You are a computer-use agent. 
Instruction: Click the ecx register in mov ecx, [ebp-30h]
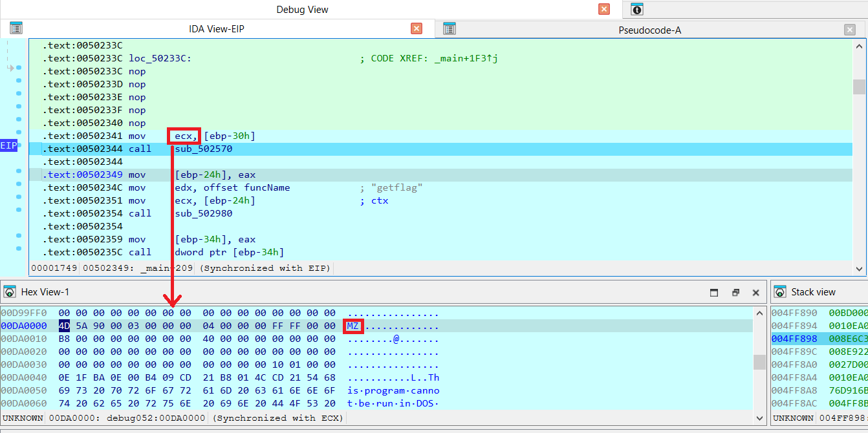(182, 136)
